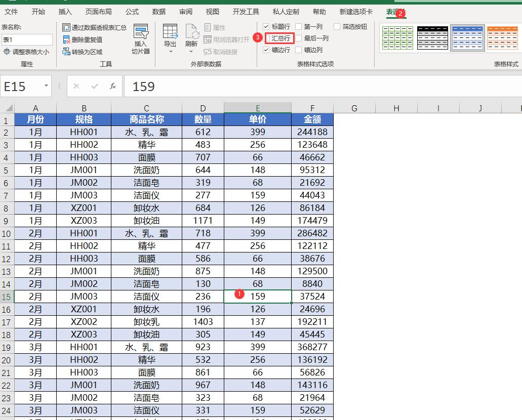Click cell containing 286482

312,233
